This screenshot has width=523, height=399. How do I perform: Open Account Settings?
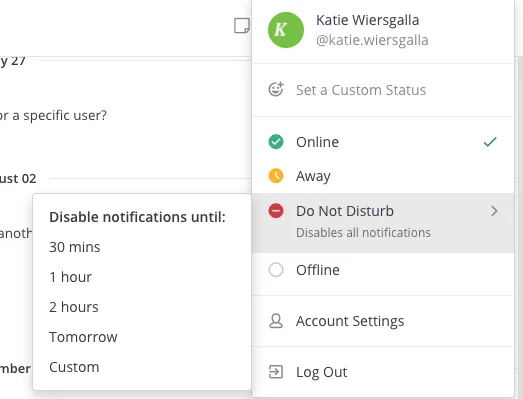coord(383,321)
